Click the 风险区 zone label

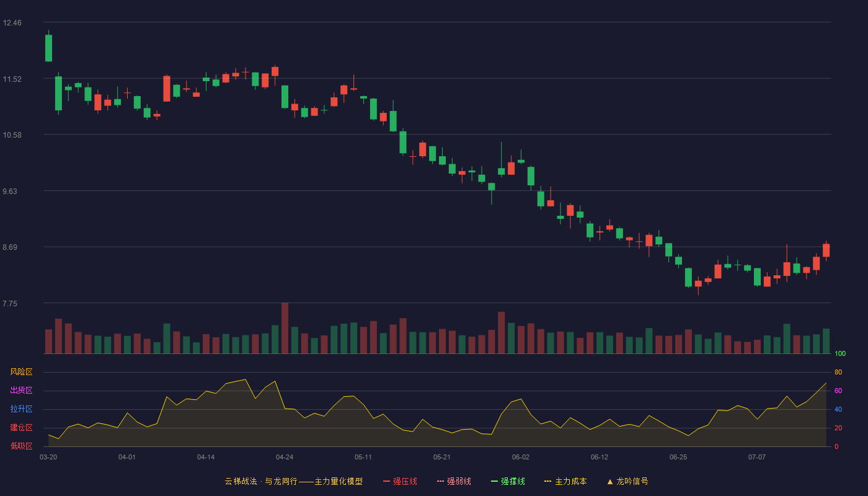[x=21, y=372]
